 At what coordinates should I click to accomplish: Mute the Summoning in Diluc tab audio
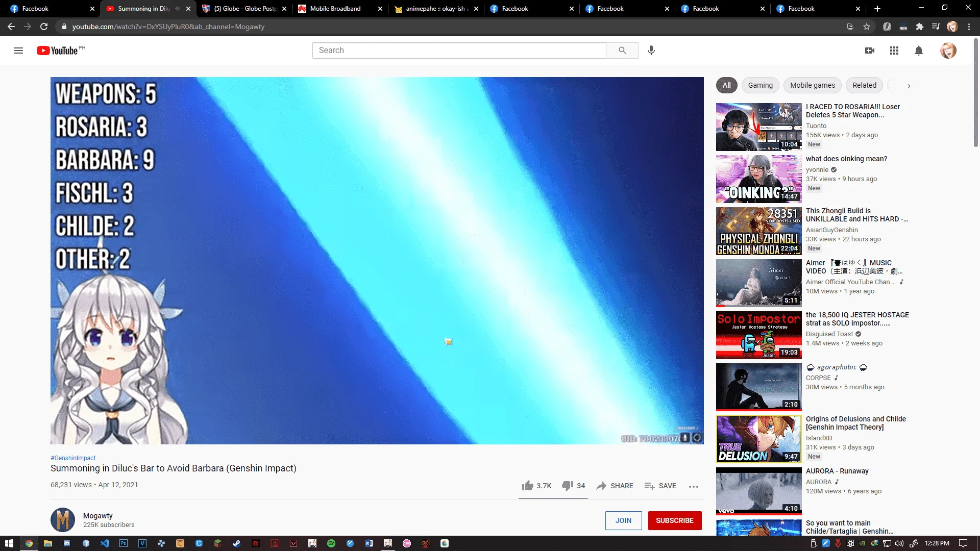pyautogui.click(x=178, y=9)
